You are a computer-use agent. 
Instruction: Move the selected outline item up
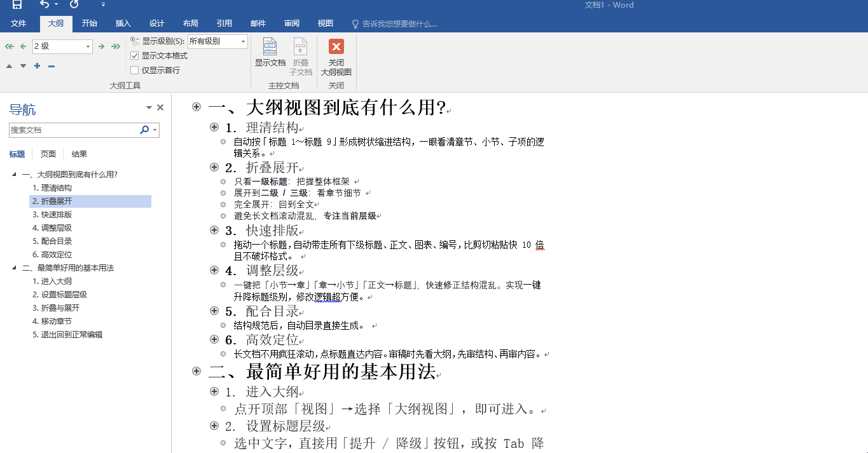[x=9, y=65]
